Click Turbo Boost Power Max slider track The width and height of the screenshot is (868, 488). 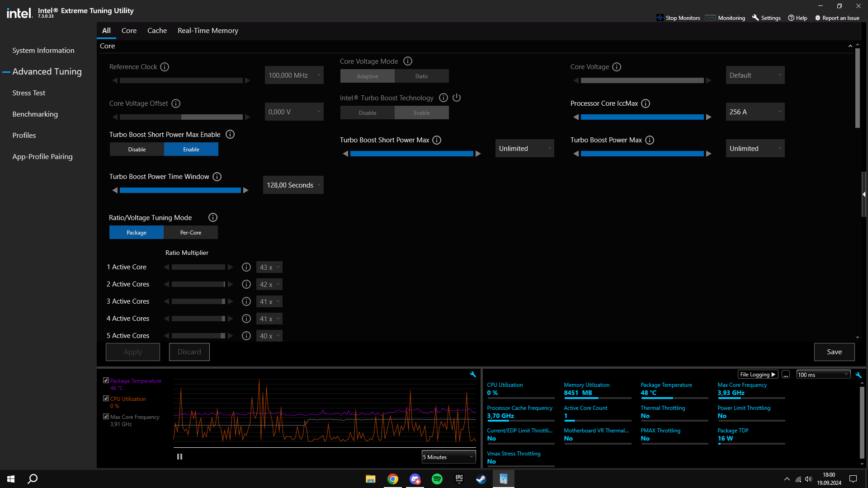point(642,154)
